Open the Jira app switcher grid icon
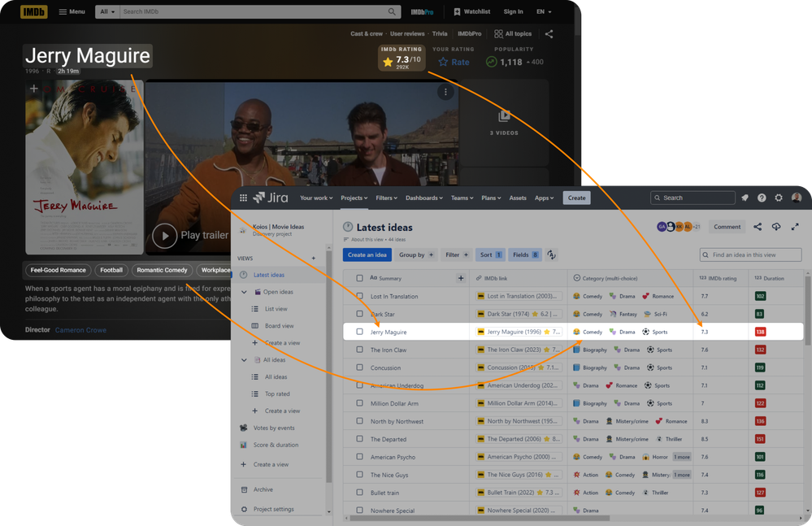The height and width of the screenshot is (526, 812). pos(243,198)
